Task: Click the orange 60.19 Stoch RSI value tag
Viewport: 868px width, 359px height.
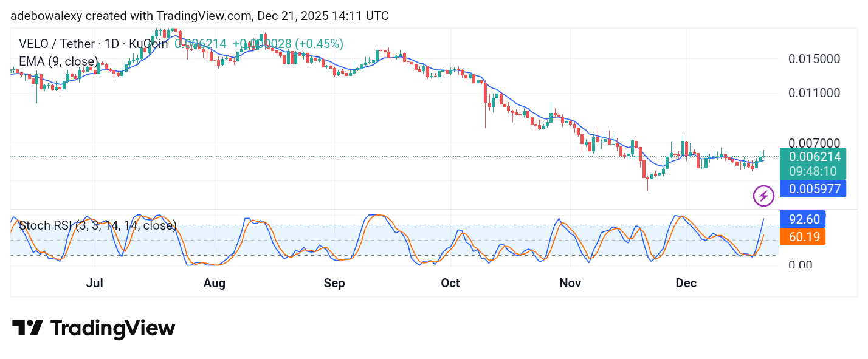Action: [x=804, y=236]
